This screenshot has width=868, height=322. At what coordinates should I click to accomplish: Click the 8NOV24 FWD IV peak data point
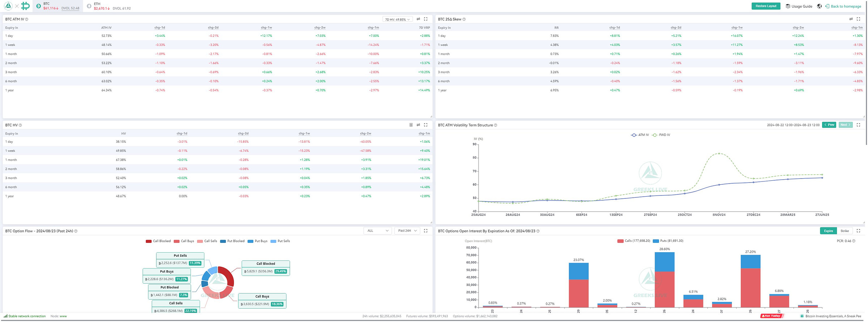719,154
